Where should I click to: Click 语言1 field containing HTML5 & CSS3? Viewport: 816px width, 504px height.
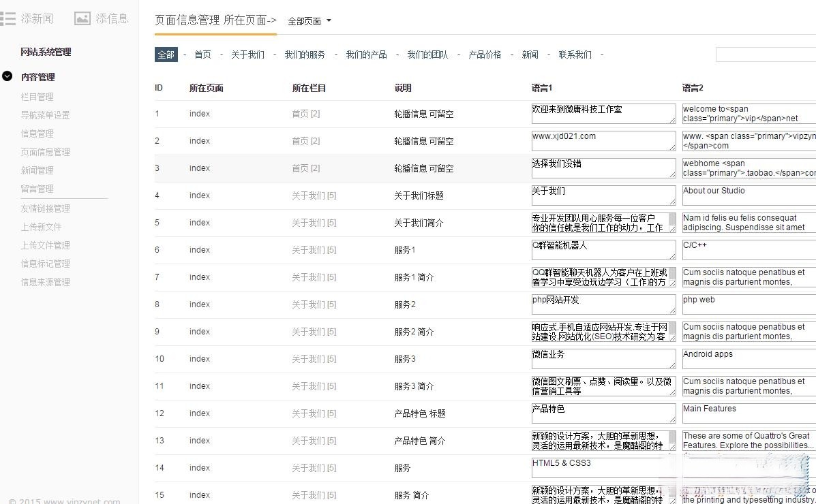coord(603,468)
